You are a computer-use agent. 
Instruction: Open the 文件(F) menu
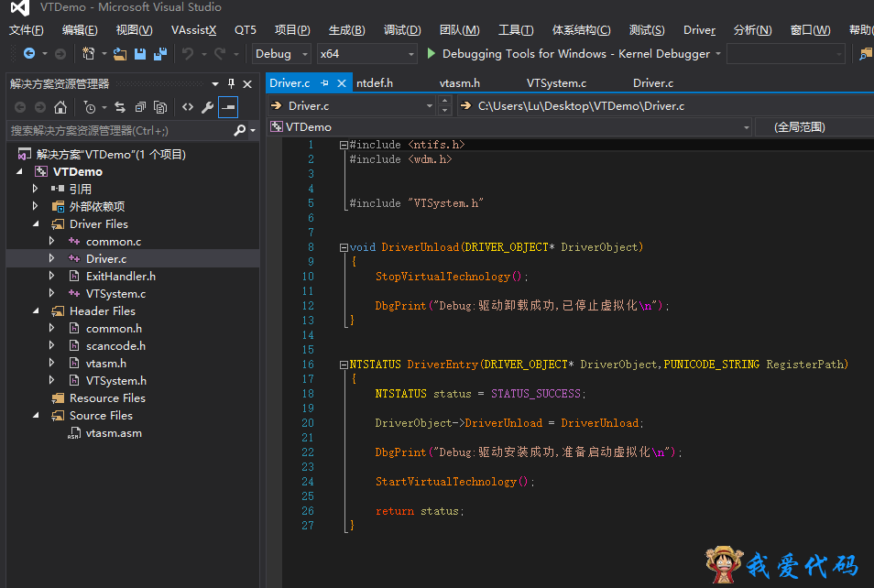[27, 30]
